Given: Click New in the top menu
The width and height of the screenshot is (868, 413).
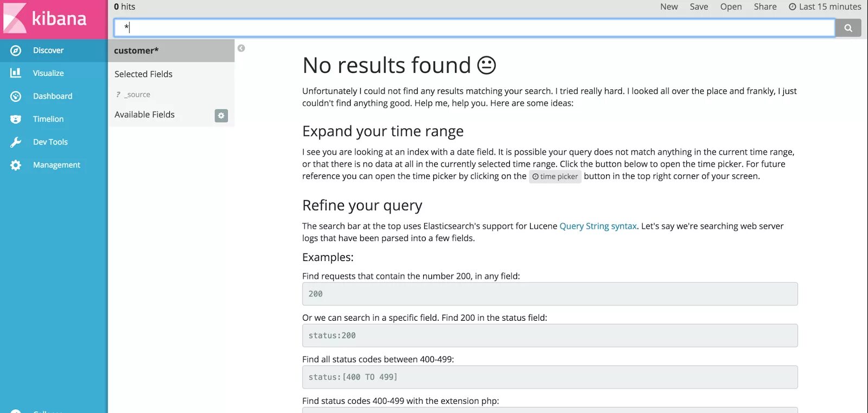Looking at the screenshot, I should [x=669, y=7].
